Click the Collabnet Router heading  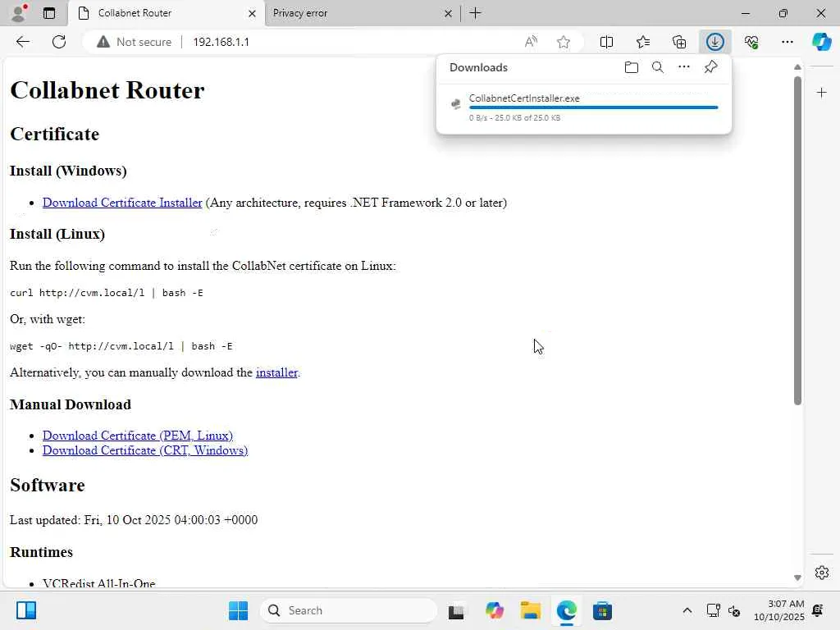(x=107, y=90)
